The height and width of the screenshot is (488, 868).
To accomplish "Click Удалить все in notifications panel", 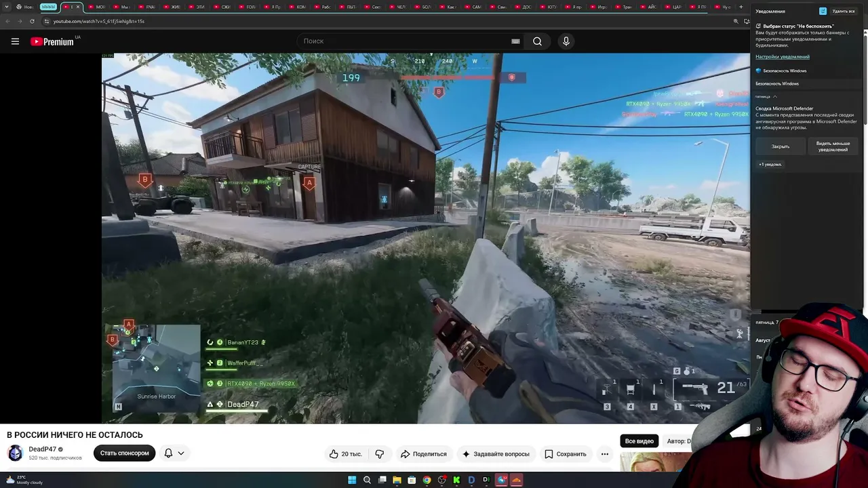I will [x=843, y=12].
